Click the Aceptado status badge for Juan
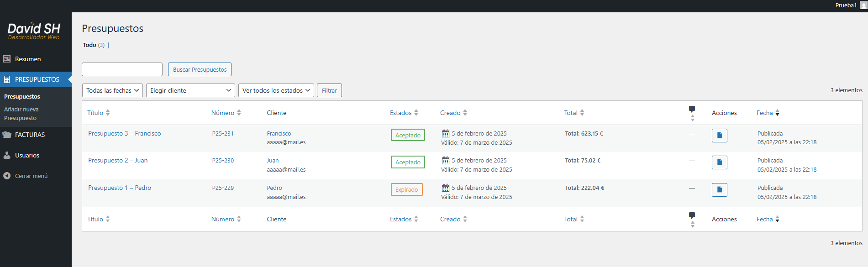This screenshot has width=868, height=267. (408, 162)
